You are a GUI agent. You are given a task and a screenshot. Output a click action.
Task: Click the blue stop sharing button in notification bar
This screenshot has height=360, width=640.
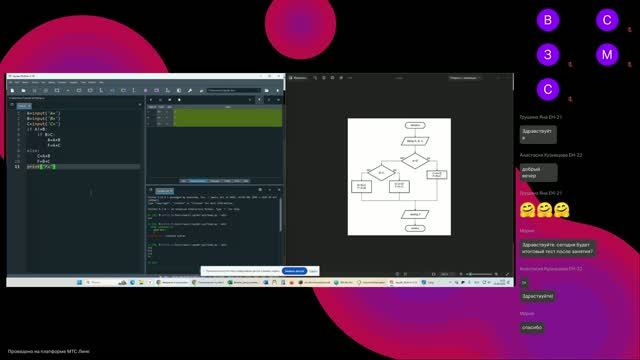(294, 271)
